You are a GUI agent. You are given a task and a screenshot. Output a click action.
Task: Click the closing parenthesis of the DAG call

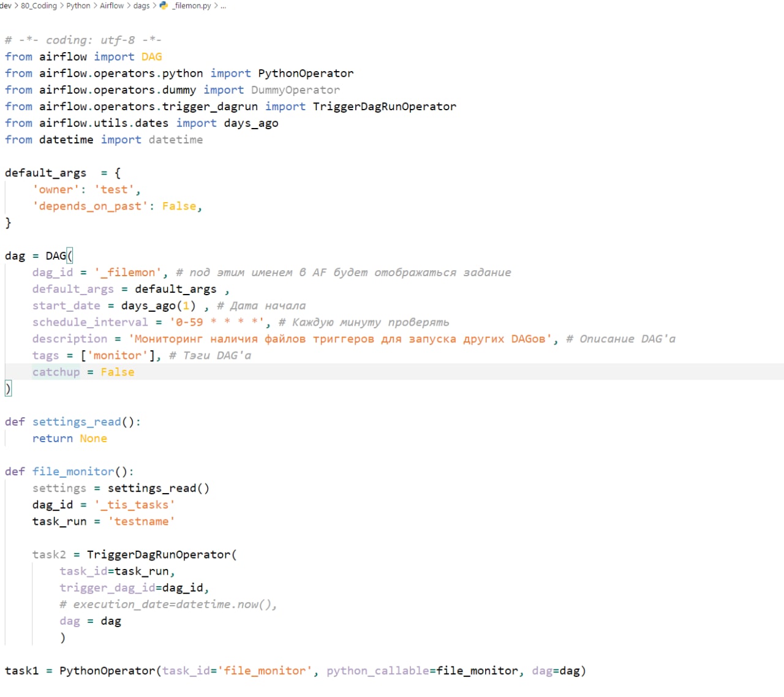pos(8,388)
